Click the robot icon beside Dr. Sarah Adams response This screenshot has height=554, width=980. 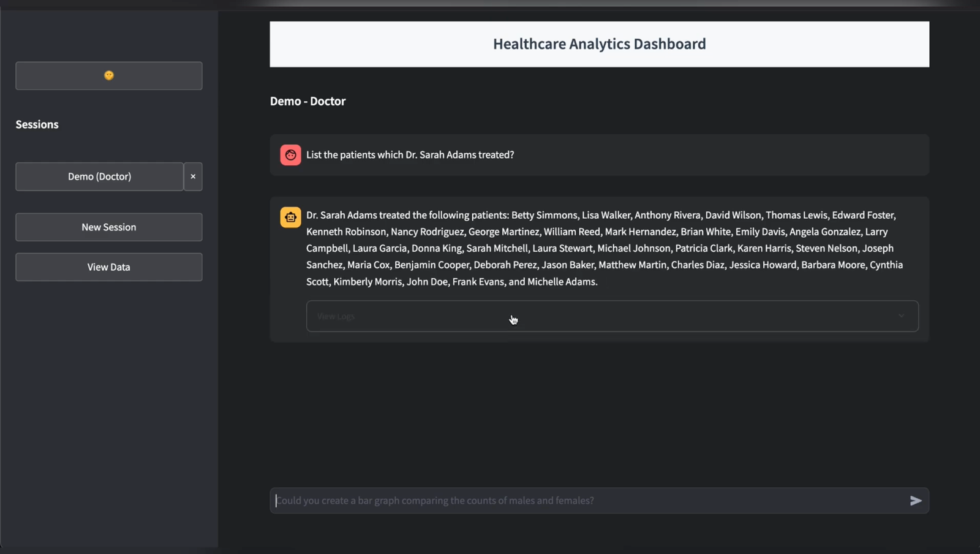(x=290, y=216)
